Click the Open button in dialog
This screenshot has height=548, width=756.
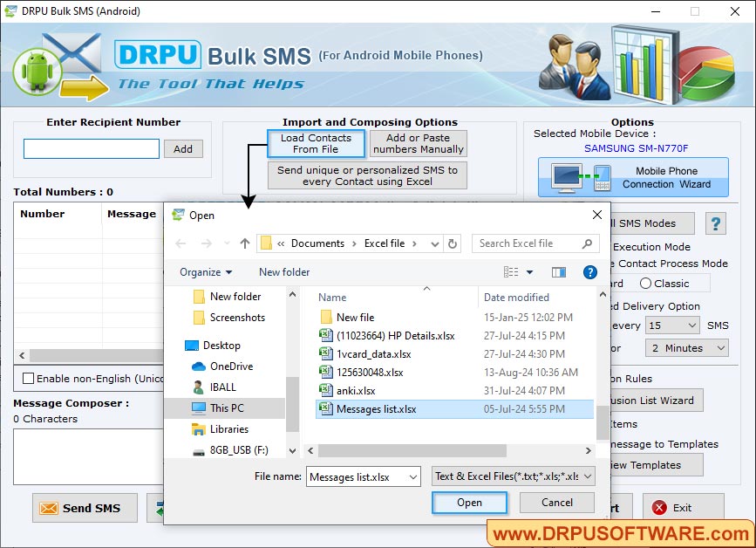[469, 503]
